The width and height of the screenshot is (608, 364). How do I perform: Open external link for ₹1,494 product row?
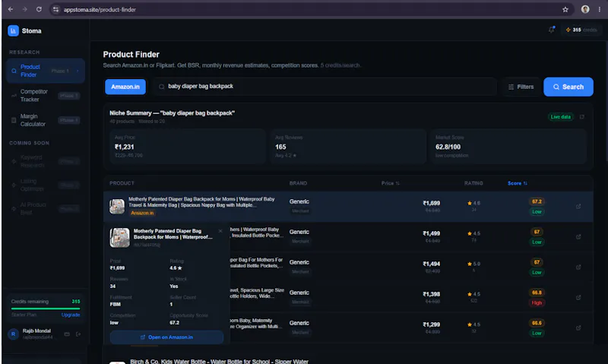[578, 267]
